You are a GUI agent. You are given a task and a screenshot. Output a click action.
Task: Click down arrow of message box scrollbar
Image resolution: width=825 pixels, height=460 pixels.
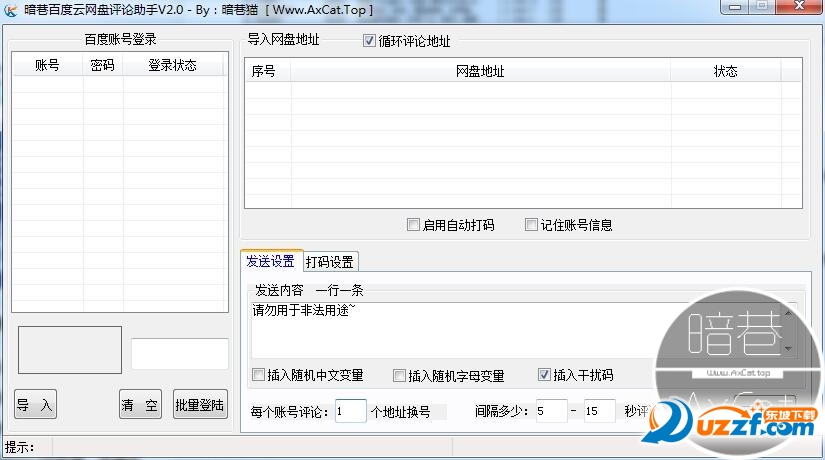(x=788, y=348)
